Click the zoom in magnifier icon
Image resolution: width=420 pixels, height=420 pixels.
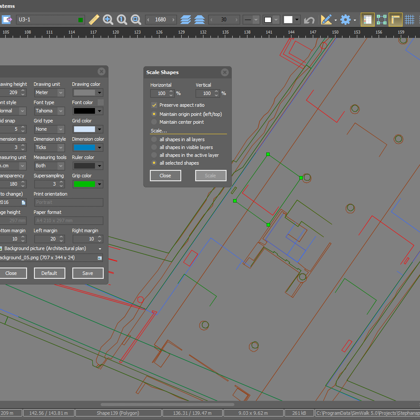coord(108,20)
